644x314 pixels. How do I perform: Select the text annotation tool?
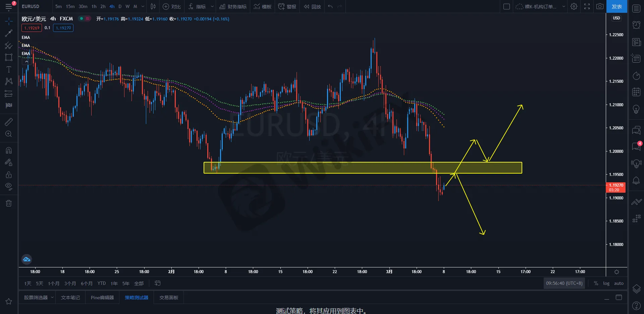tap(9, 69)
